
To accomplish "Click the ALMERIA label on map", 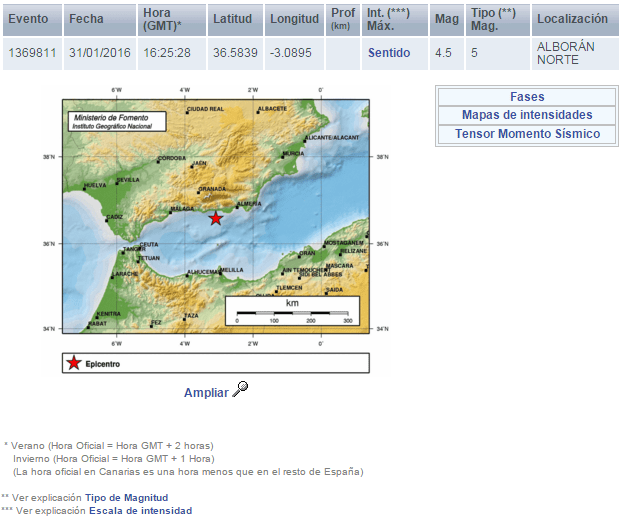I will click(x=249, y=204).
